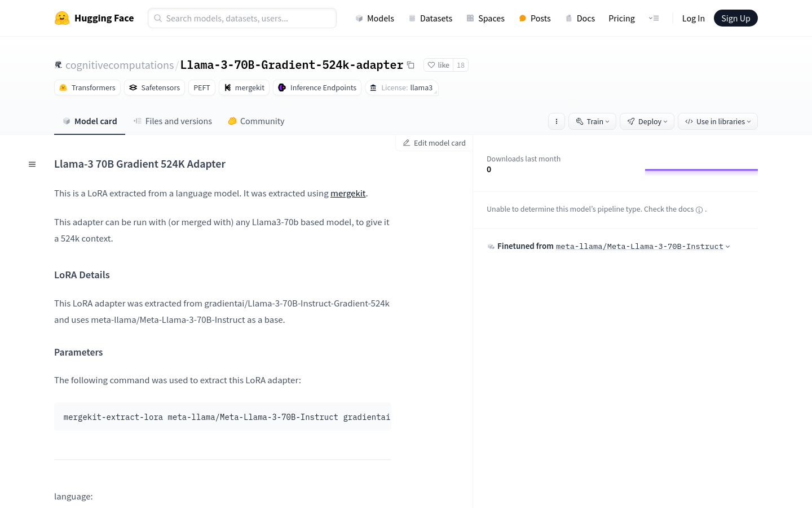Open Llama-3-70B-Gradient-524k-adapter model title link

[x=292, y=65]
